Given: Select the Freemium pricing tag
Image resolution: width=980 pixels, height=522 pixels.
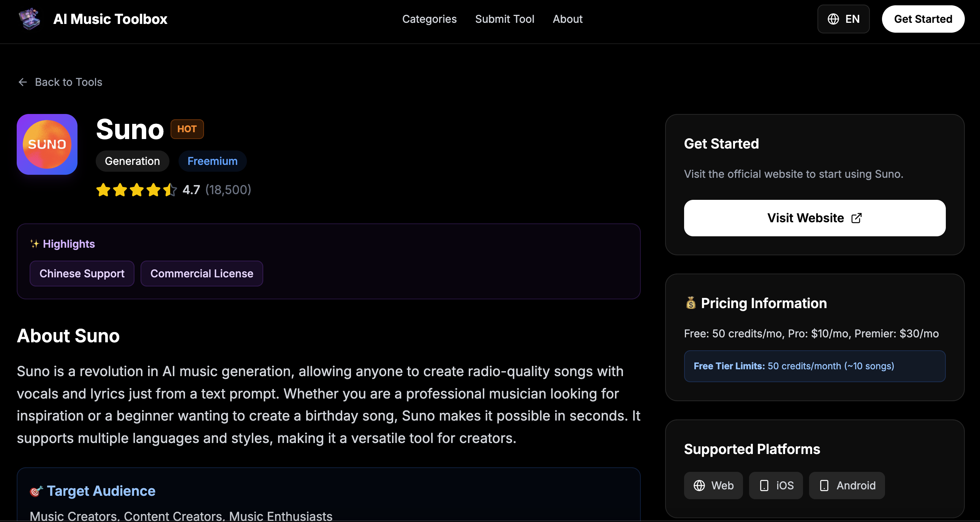Looking at the screenshot, I should point(212,161).
